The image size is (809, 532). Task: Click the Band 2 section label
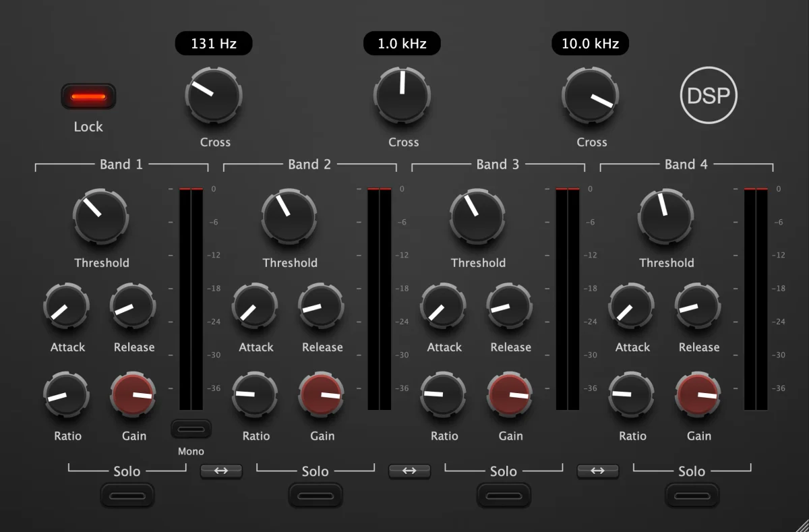tap(309, 164)
